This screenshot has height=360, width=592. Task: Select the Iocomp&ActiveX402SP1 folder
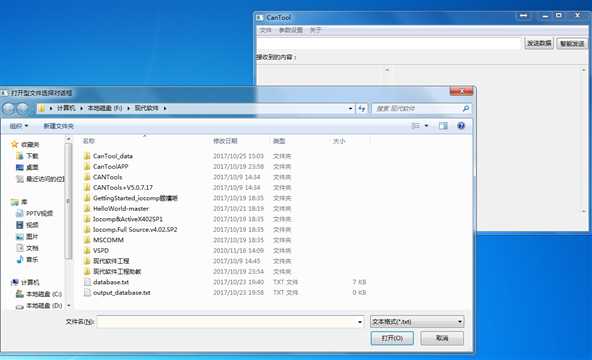[x=128, y=219]
